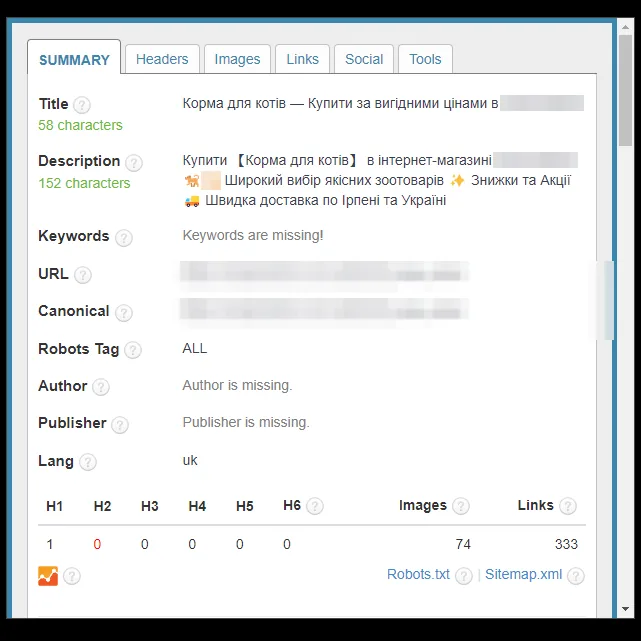Image resolution: width=641 pixels, height=641 pixels.
Task: Click the Robots Tag value 'ALL'
Action: click(195, 348)
